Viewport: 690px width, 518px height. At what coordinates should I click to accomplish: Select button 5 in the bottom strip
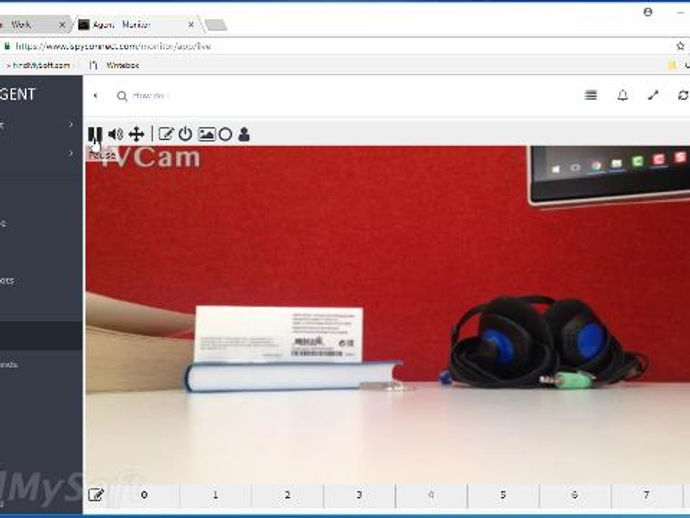[503, 495]
